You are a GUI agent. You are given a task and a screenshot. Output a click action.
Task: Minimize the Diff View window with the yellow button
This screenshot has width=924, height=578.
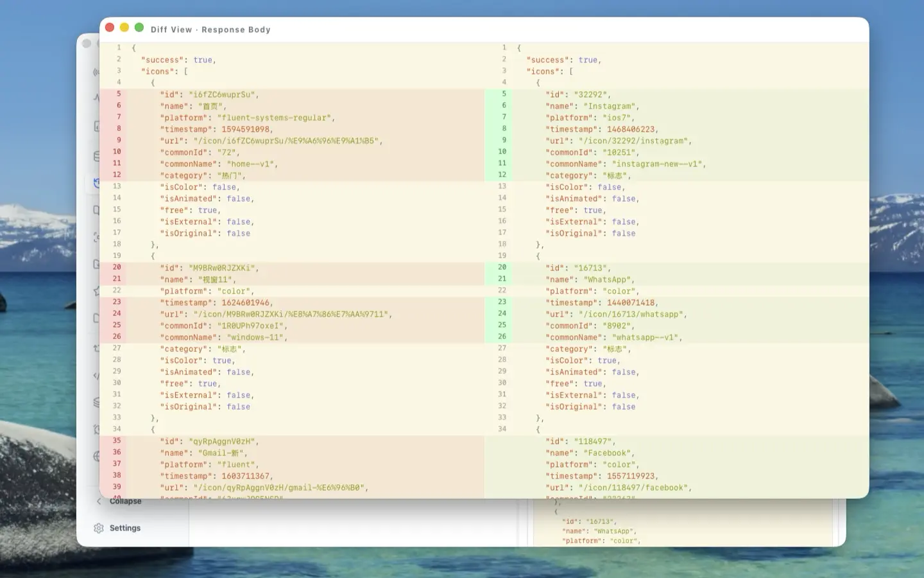(124, 28)
